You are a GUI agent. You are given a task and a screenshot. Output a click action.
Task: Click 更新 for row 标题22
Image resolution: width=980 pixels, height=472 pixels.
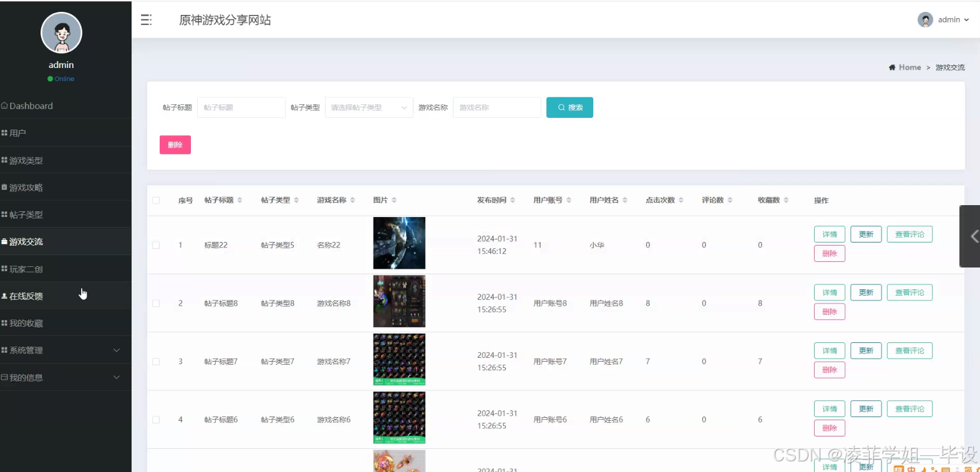coord(866,234)
